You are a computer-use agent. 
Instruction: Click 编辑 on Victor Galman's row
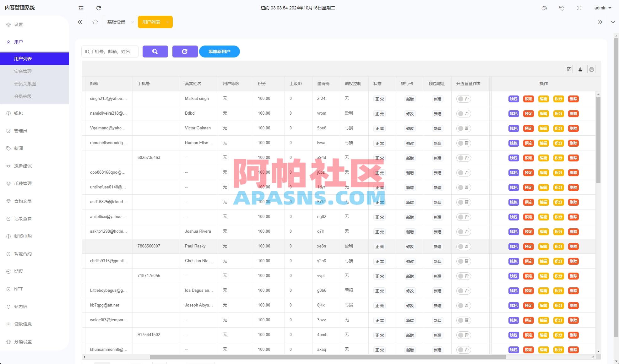point(543,128)
